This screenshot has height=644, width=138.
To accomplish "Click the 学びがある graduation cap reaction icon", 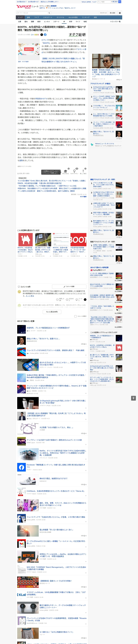I will 65,171.
